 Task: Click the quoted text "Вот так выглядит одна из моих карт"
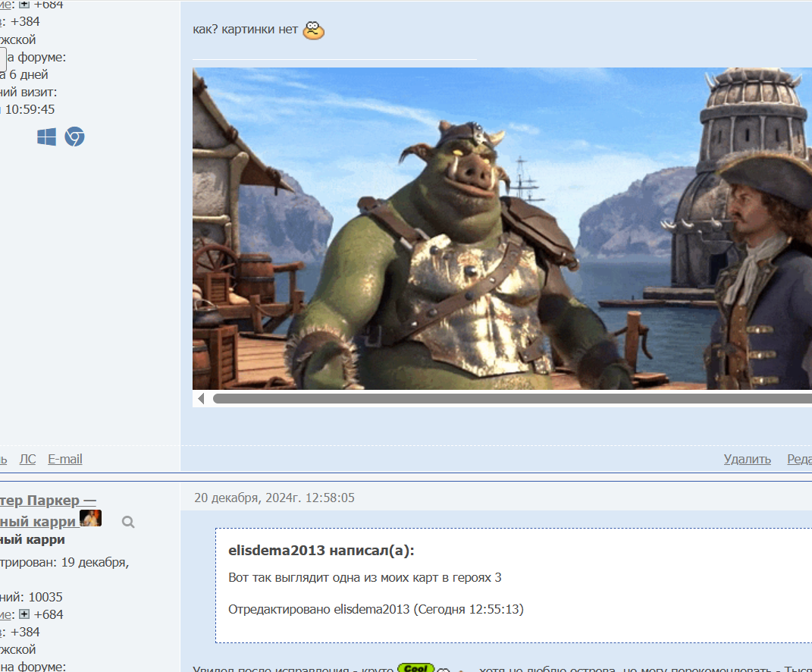click(365, 578)
